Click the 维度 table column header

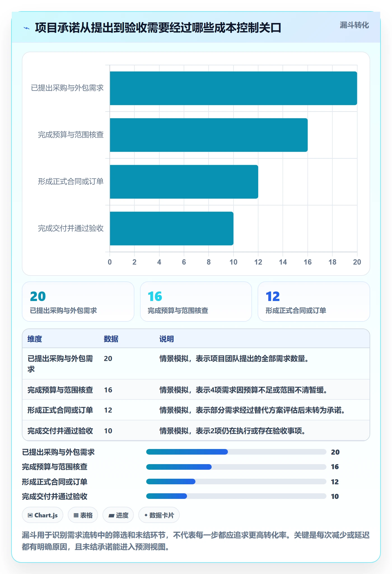pyautogui.click(x=35, y=339)
